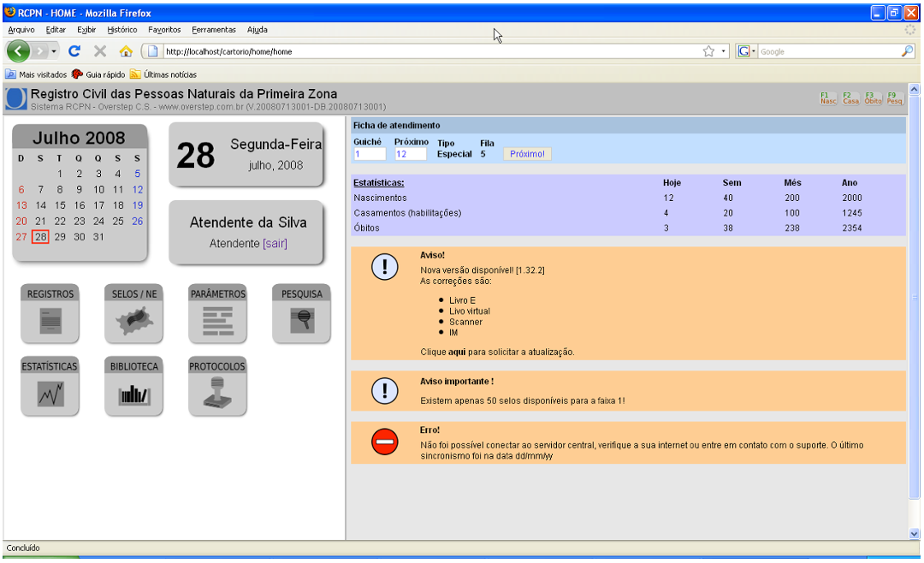Open the Histórico menu

coord(122,29)
